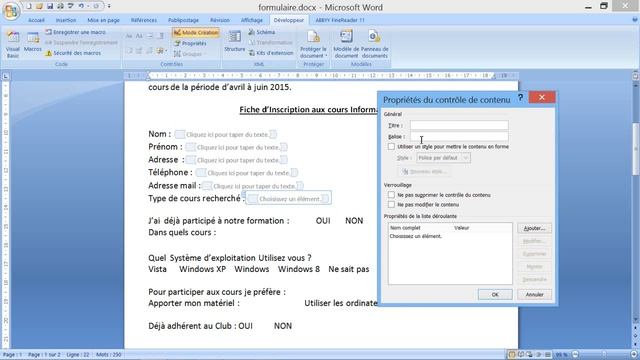Open the Macros dialog

pos(33,42)
